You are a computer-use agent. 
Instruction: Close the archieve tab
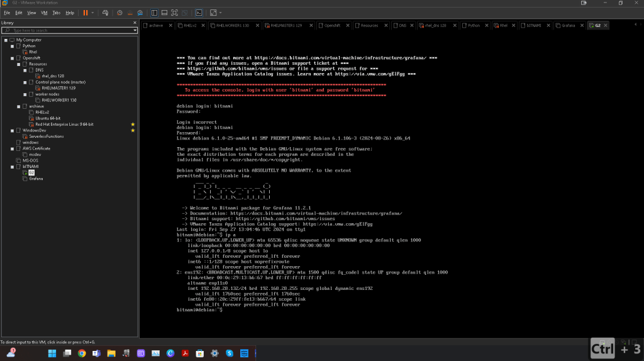[x=170, y=25]
